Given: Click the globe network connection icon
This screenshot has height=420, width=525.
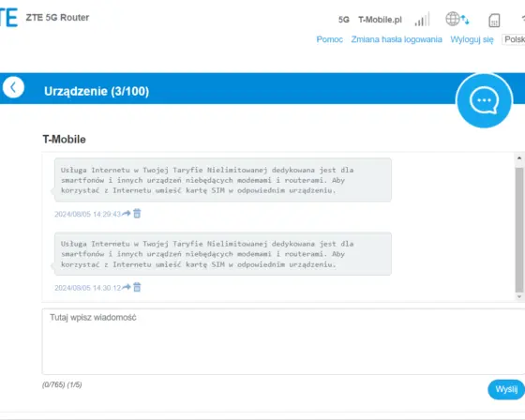Looking at the screenshot, I should [457, 19].
